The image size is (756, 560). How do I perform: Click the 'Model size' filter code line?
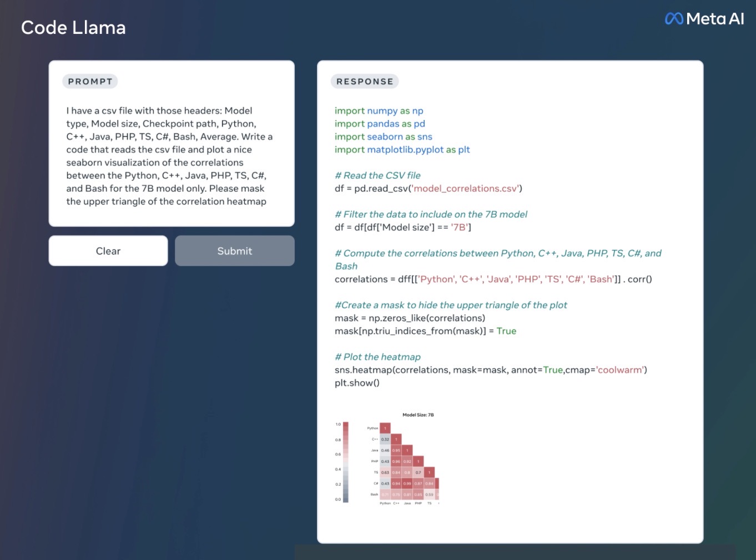point(403,227)
